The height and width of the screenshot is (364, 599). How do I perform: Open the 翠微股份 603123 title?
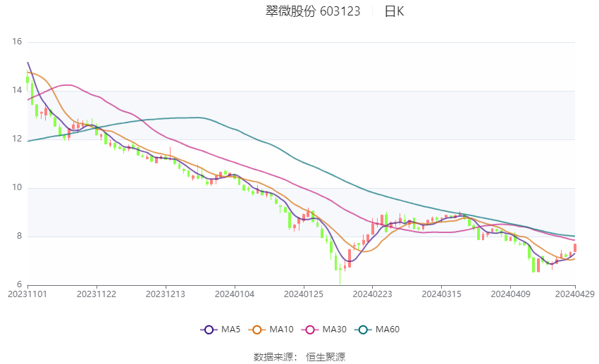click(x=313, y=11)
